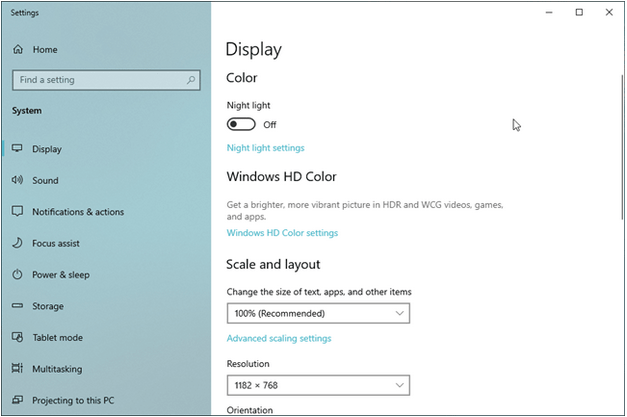Maximize the Settings window
This screenshot has height=417, width=627.
(x=579, y=12)
